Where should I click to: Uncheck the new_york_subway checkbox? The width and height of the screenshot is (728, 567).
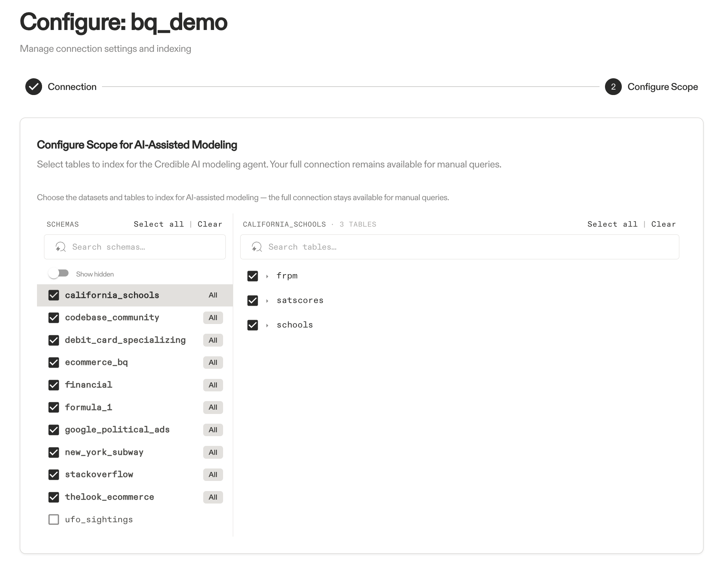tap(54, 453)
